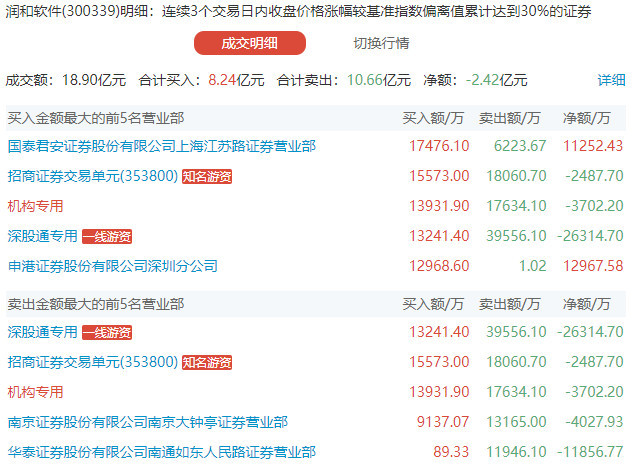This screenshot has height=470, width=632.
Task: Click the net amount 11252.43
Action: click(x=593, y=146)
